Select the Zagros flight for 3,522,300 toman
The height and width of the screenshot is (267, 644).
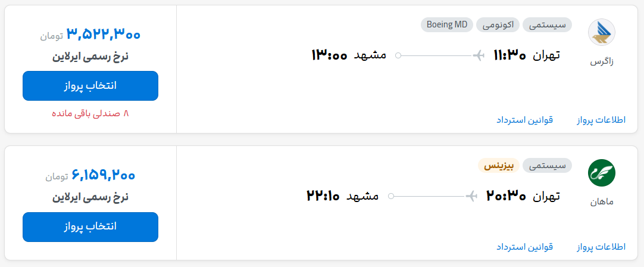90,86
